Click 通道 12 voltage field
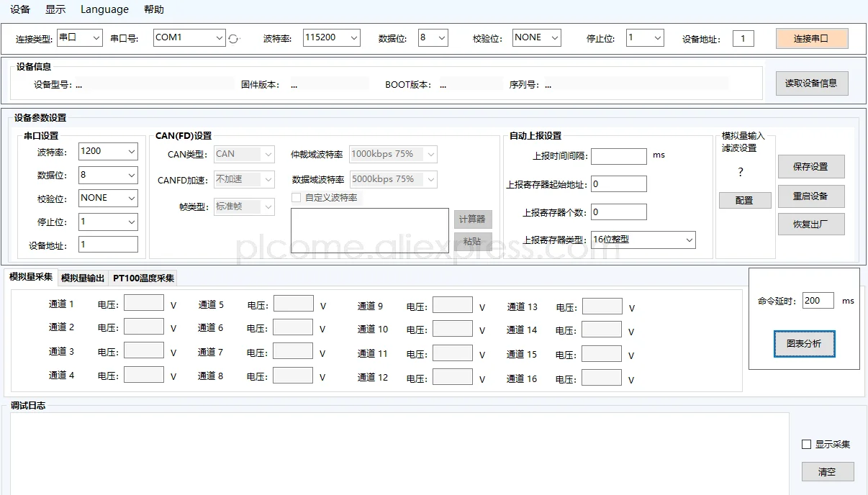Screen dimensions: 868x495 453,376
